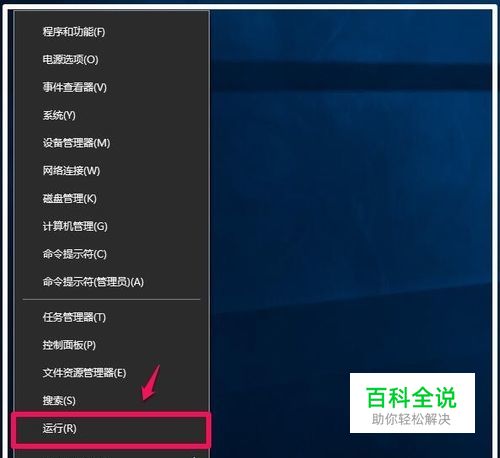Viewport: 500px width, 458px height.
Task: Select 电源选项(O) menu entry
Action: coord(111,60)
